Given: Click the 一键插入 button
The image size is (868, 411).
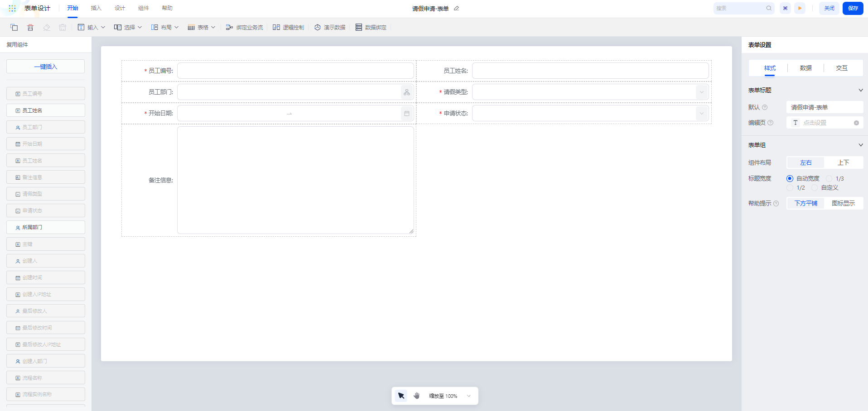Looking at the screenshot, I should (46, 67).
